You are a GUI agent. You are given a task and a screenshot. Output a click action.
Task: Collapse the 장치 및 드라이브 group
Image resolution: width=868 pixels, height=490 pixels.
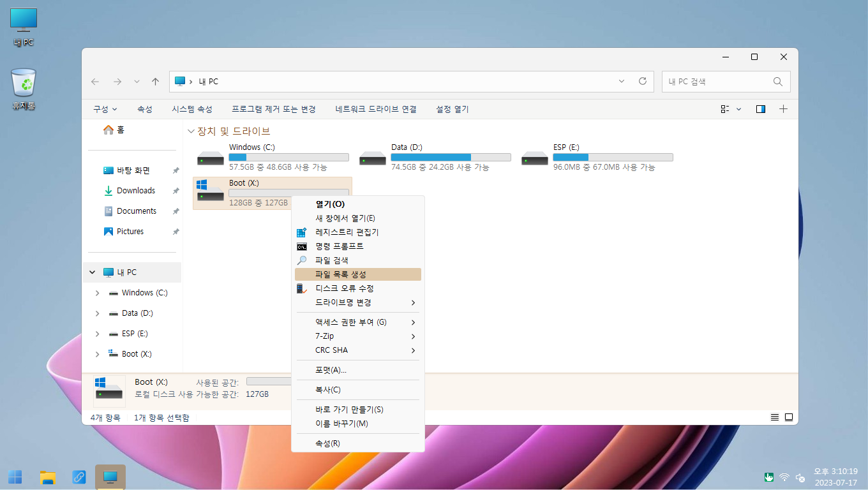click(x=191, y=131)
